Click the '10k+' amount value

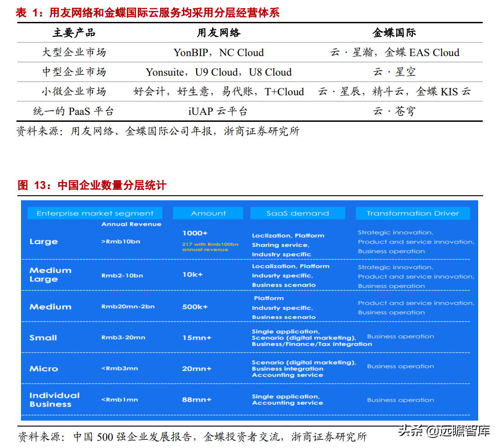point(193,275)
